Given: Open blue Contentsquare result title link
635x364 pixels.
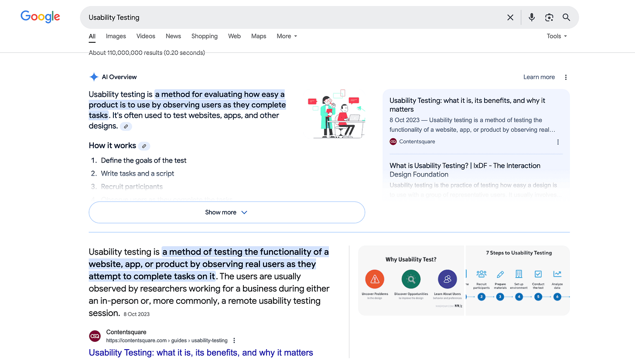Looking at the screenshot, I should 201,353.
